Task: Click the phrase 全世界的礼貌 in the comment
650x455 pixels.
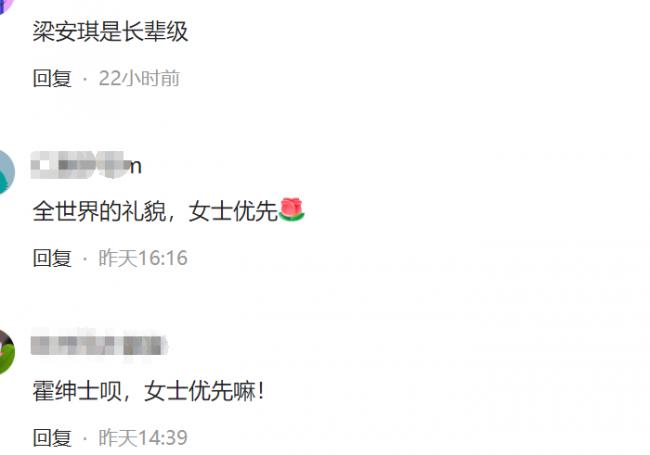Action: (x=99, y=211)
